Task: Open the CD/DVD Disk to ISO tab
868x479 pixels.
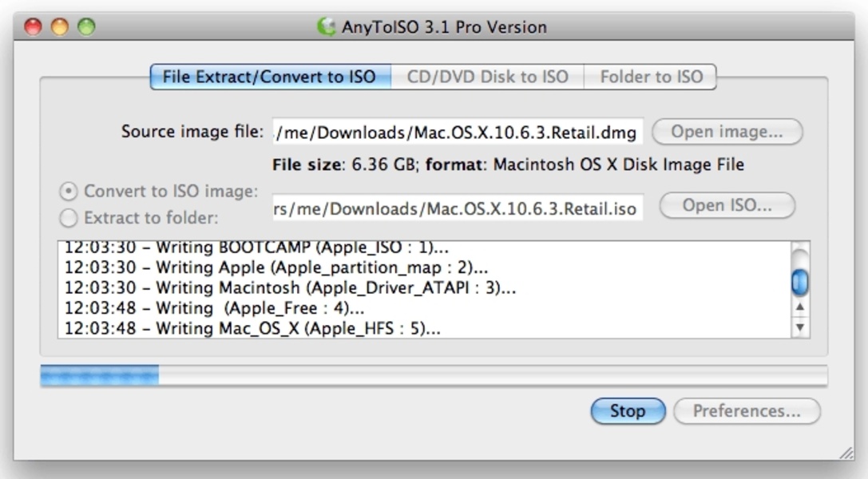Action: (x=487, y=77)
